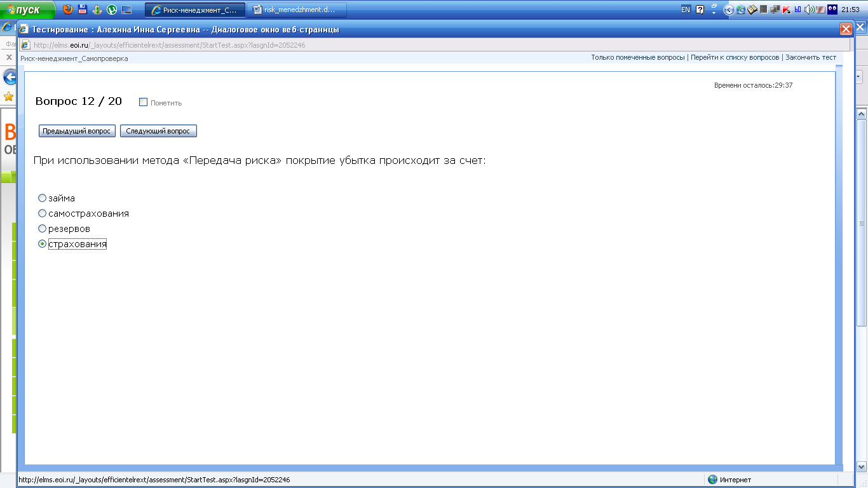Click the background browser back arrow
Screen dimensions: 868x488
pos(9,77)
